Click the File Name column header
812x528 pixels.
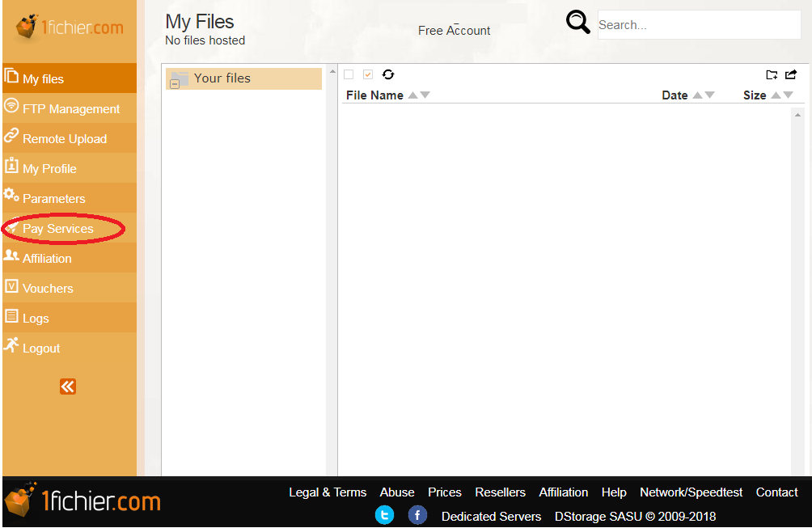tap(374, 95)
